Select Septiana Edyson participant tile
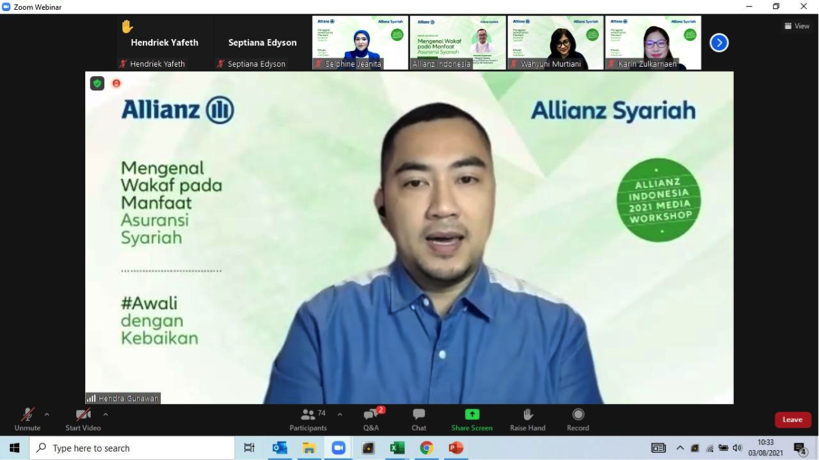This screenshot has height=460, width=819. coord(262,43)
